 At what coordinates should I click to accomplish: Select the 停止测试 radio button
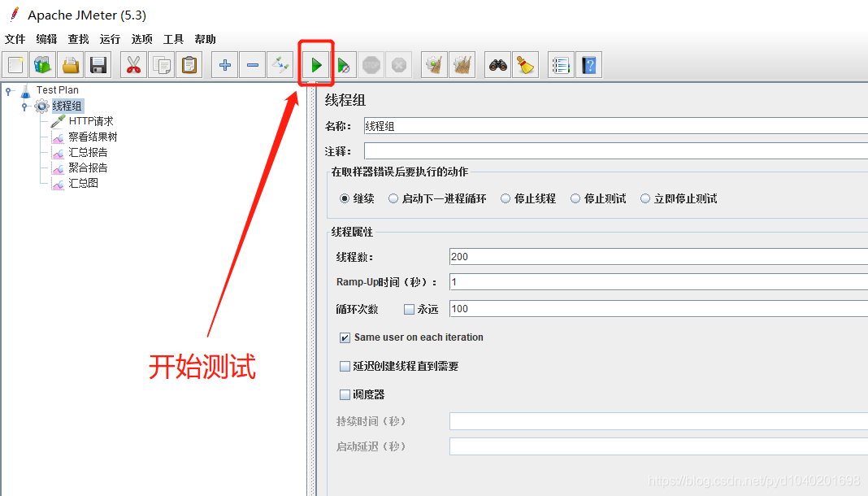tap(575, 198)
